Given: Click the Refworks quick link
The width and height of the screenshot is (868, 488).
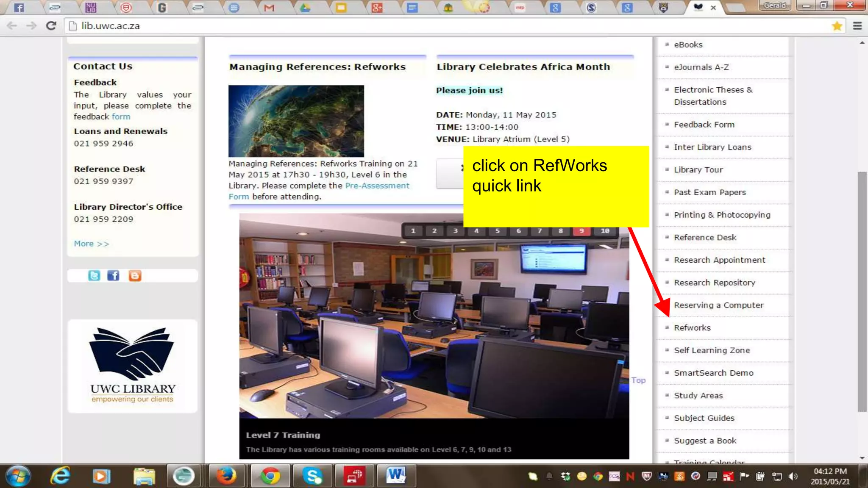Looking at the screenshot, I should tap(692, 327).
